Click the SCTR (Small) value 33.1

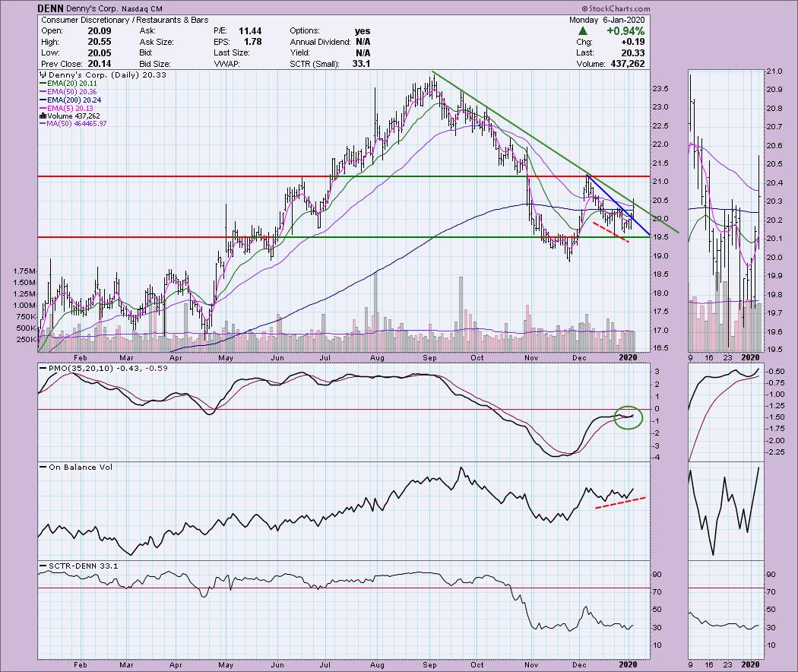(361, 64)
